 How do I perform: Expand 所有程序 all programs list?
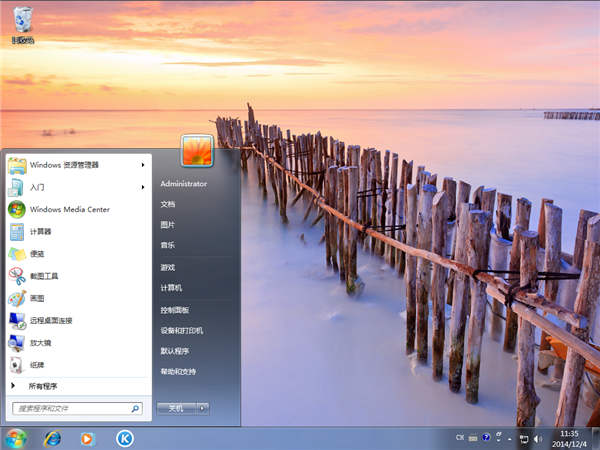click(x=77, y=386)
